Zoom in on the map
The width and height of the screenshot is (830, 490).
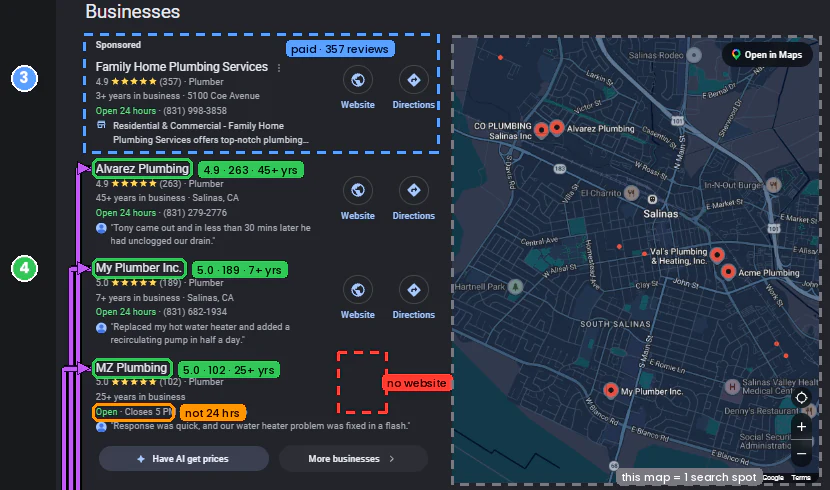tap(801, 427)
